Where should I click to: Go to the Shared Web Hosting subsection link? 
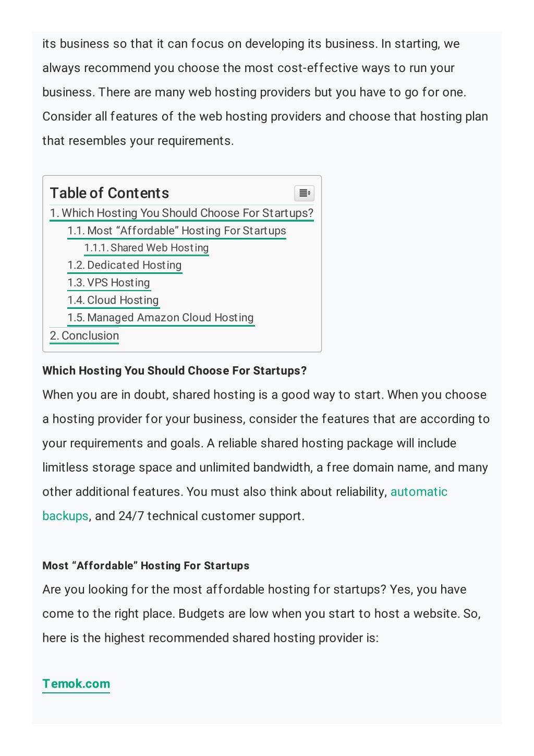(x=147, y=248)
